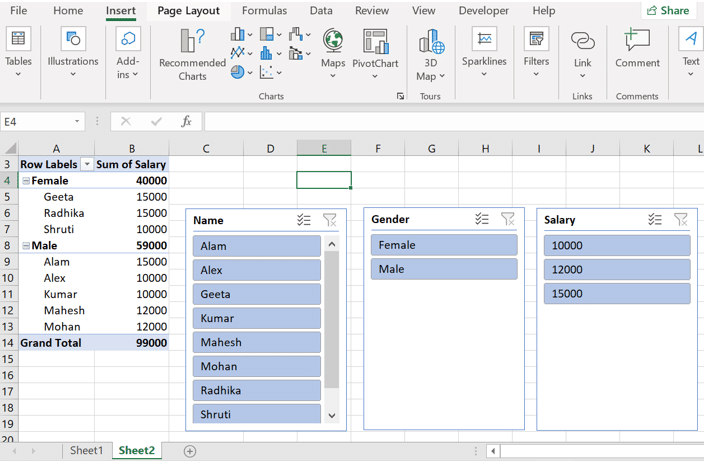Expand PivotChart dropdown arrow
This screenshot has width=704, height=461.
375,76
